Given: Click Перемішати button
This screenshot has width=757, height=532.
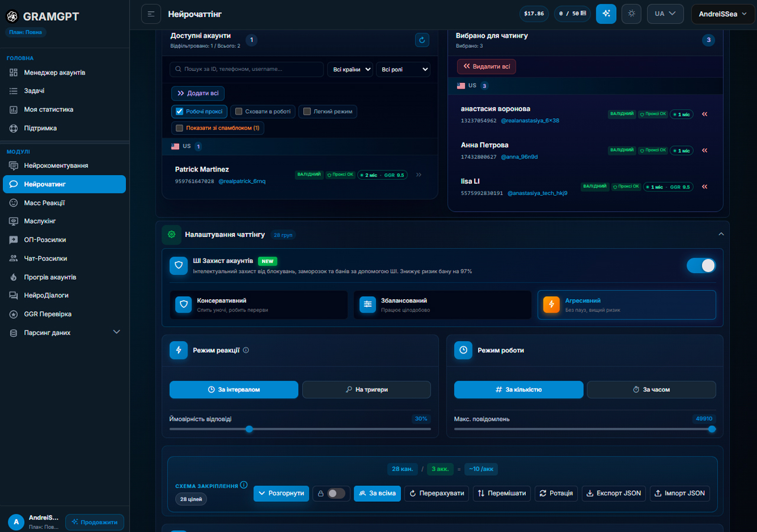Looking at the screenshot, I should 502,493.
